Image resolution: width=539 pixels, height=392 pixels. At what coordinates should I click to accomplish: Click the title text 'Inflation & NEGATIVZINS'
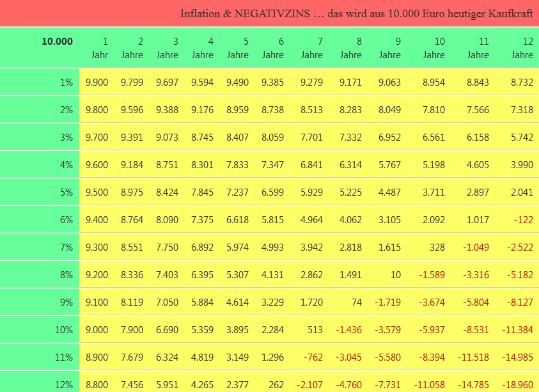coord(245,14)
